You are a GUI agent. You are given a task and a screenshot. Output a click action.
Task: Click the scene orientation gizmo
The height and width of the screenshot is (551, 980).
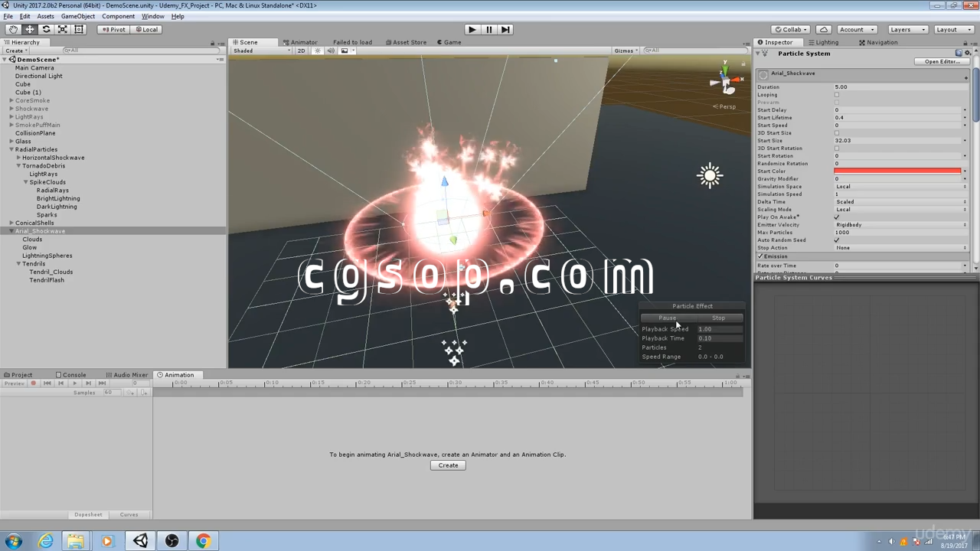pos(724,80)
